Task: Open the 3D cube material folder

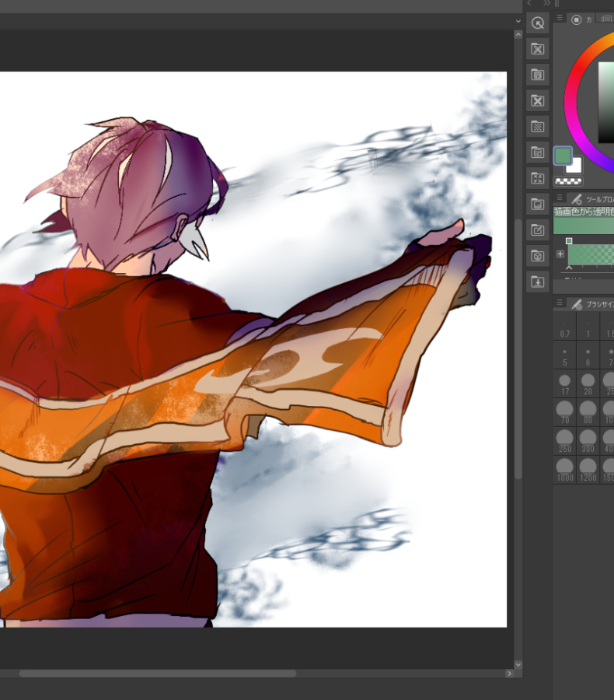Action: click(537, 256)
